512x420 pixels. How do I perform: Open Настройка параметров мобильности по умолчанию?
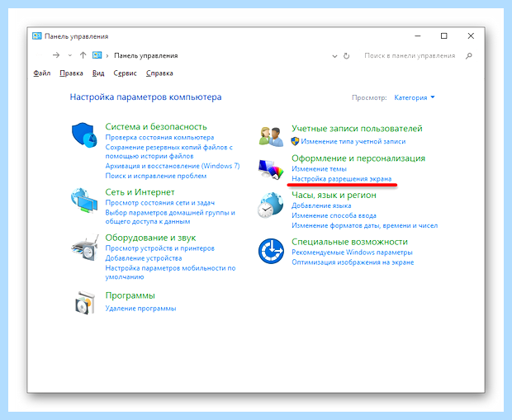pyautogui.click(x=170, y=272)
